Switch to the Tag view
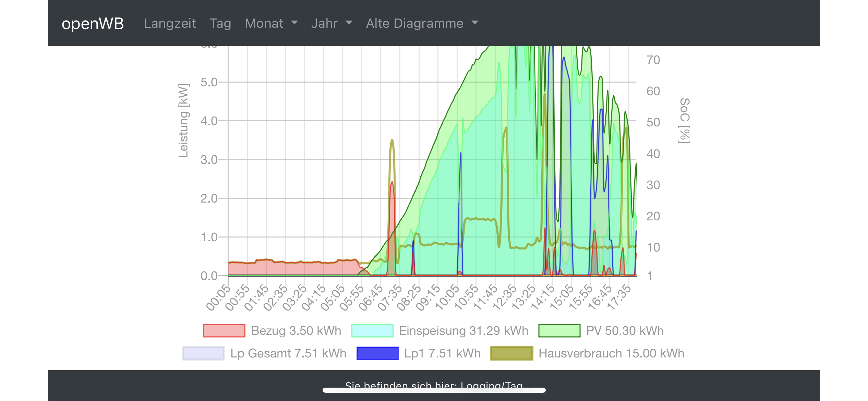 [x=220, y=23]
